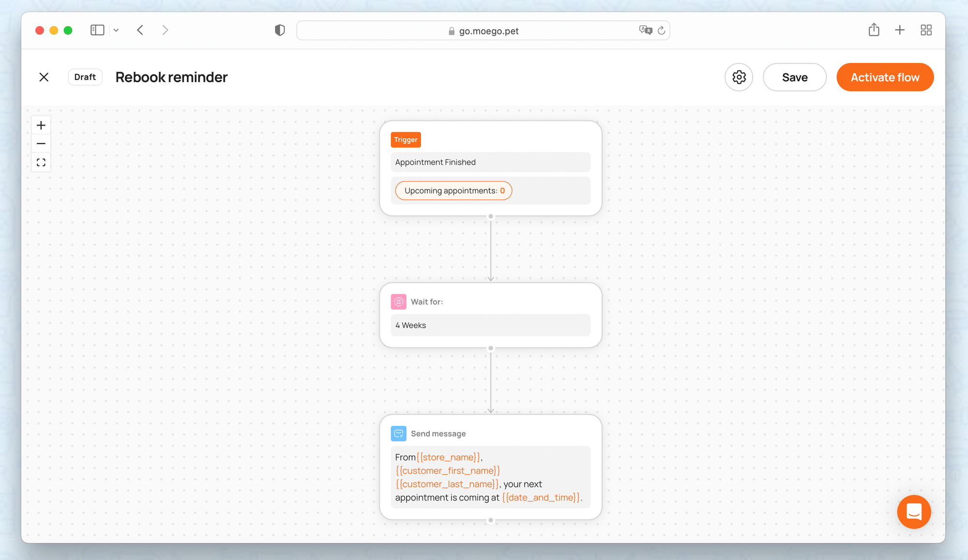968x560 pixels.
Task: Click the Upcoming appointments: 0 filter pill
Action: (x=454, y=191)
